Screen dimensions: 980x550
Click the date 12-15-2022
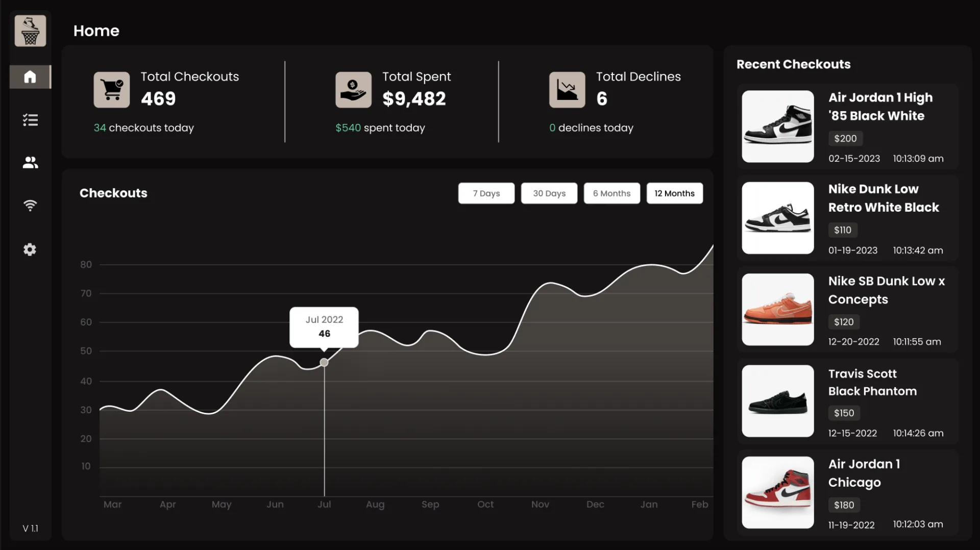(x=852, y=433)
